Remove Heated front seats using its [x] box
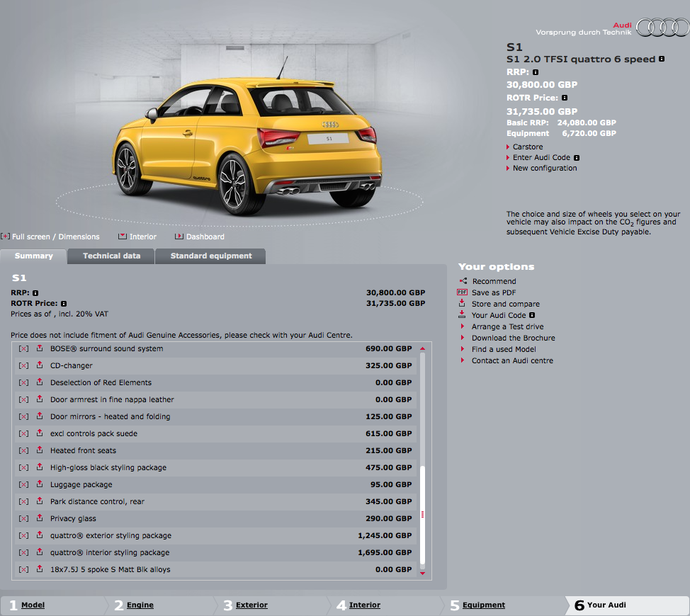This screenshot has height=616, width=690. click(x=23, y=451)
